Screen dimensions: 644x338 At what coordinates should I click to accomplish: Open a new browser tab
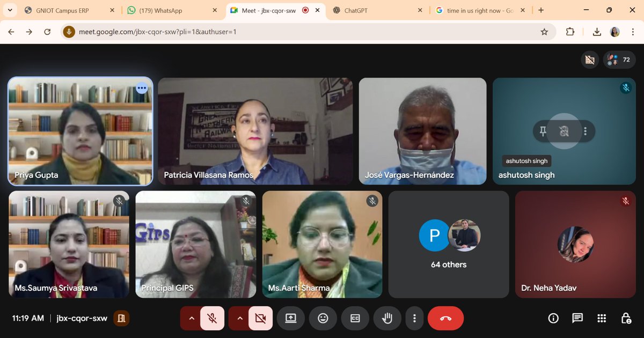click(x=540, y=10)
